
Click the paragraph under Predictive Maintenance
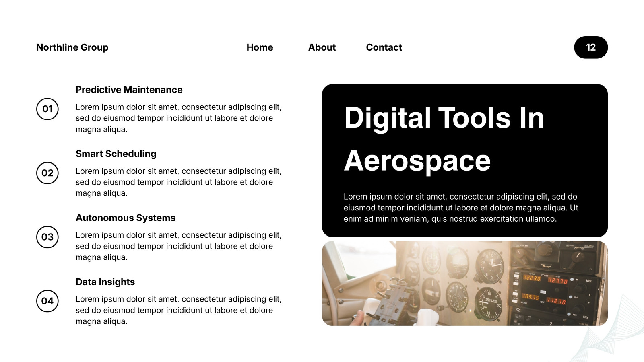point(179,118)
